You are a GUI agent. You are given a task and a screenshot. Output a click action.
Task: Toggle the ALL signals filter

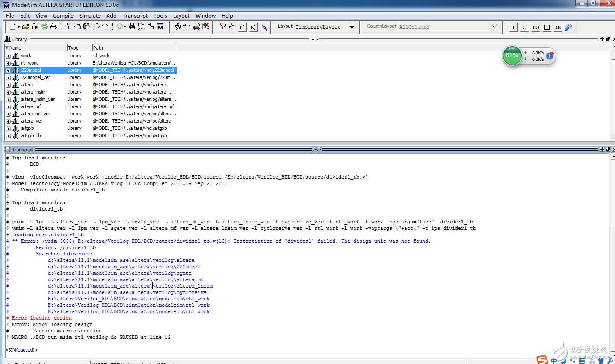[x=558, y=27]
